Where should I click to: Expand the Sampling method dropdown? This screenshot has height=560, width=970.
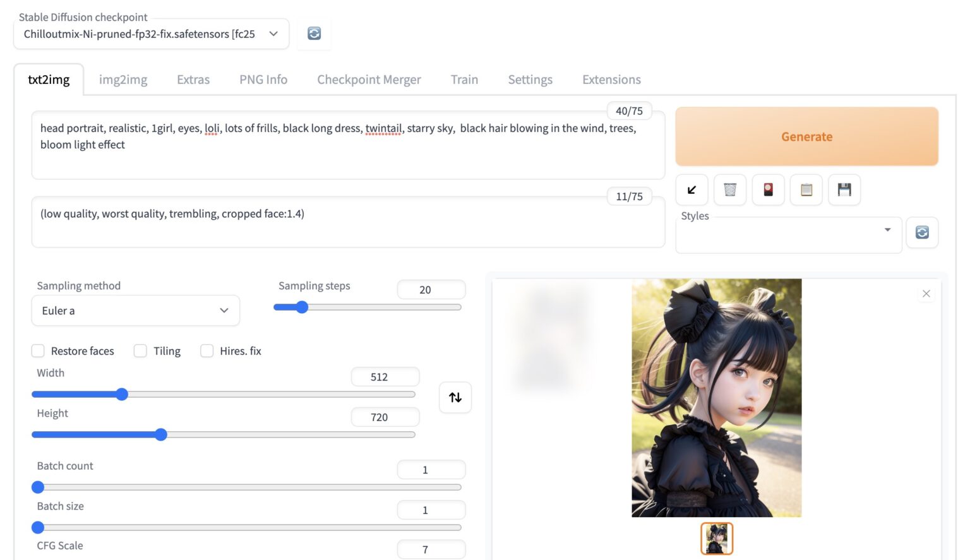[135, 311]
